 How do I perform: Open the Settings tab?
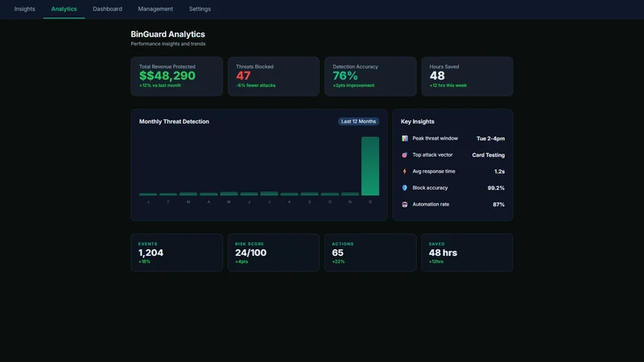(x=200, y=9)
